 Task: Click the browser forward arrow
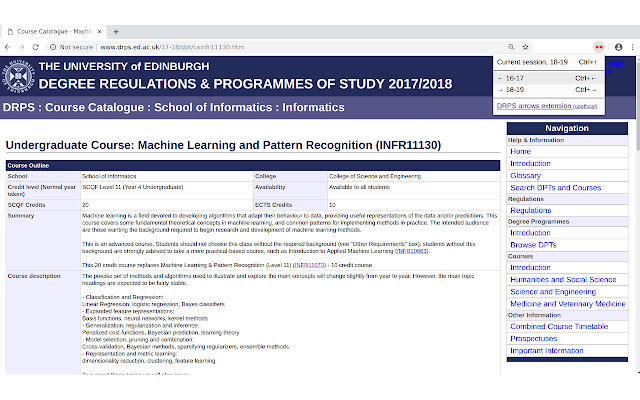(x=21, y=47)
